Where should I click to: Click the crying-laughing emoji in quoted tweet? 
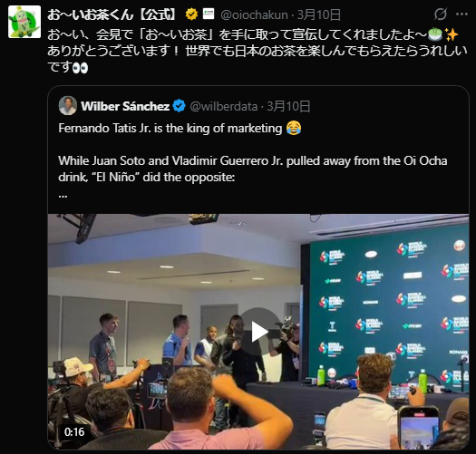(x=294, y=128)
